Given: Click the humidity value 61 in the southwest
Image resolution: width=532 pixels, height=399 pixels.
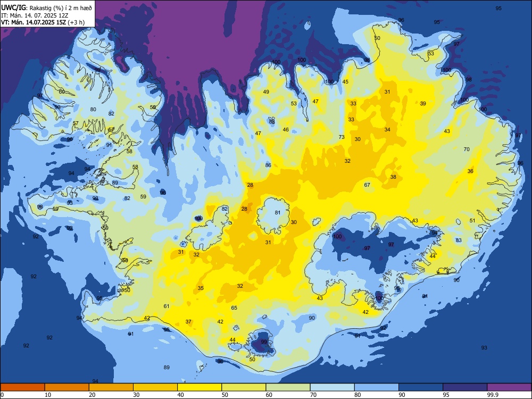Looking at the screenshot, I should tap(167, 306).
